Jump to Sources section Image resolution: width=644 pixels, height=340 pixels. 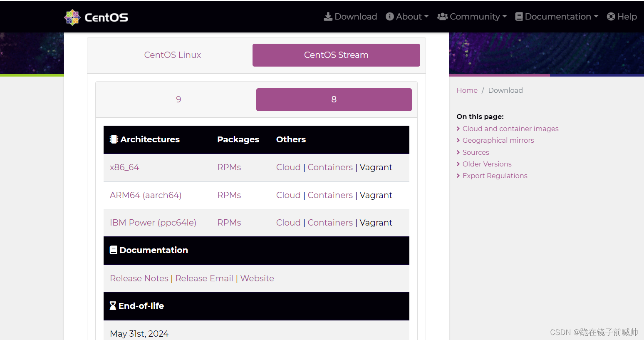(476, 152)
